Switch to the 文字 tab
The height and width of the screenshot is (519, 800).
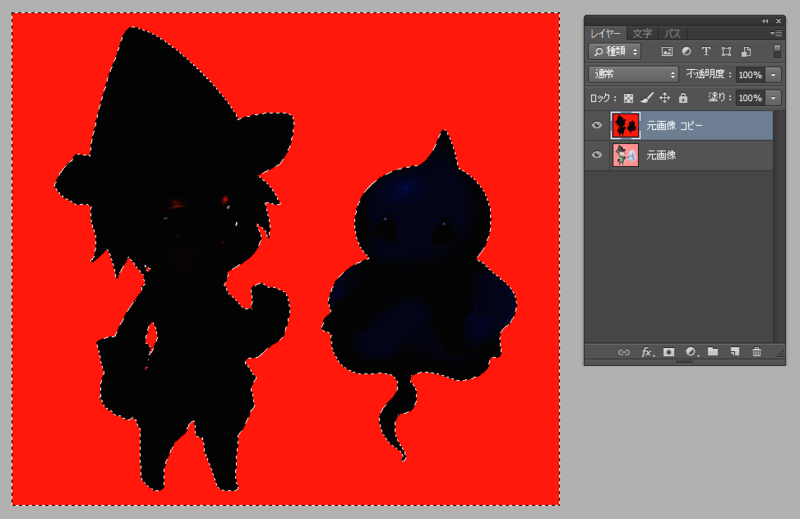pyautogui.click(x=642, y=34)
